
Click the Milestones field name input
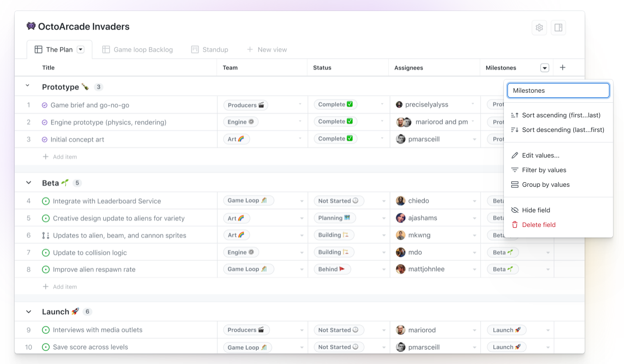[x=558, y=90]
